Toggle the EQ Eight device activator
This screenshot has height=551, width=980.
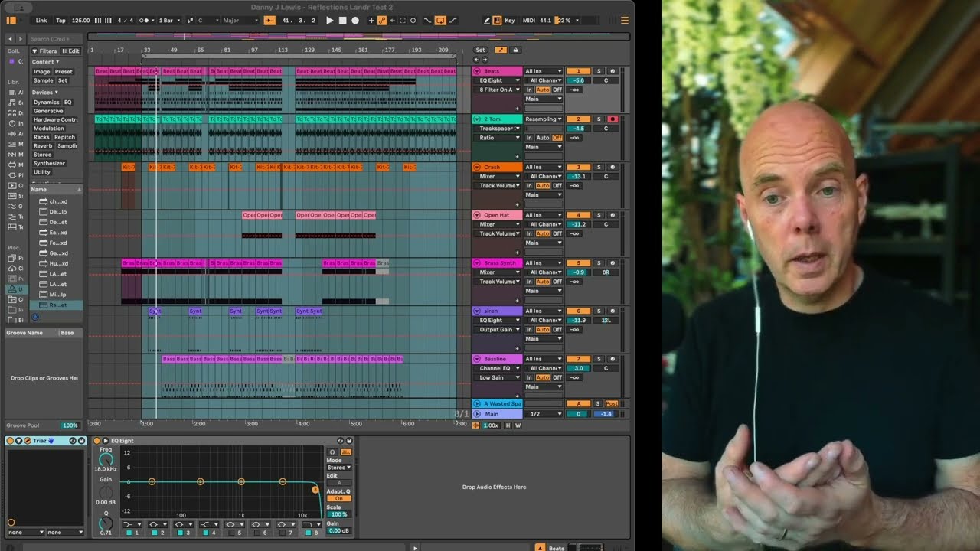[x=96, y=441]
